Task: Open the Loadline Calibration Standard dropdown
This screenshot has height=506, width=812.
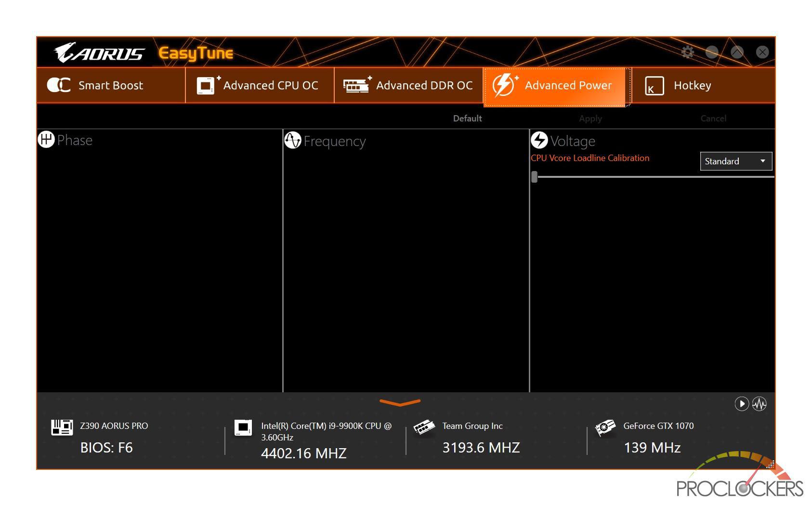Action: pyautogui.click(x=736, y=161)
